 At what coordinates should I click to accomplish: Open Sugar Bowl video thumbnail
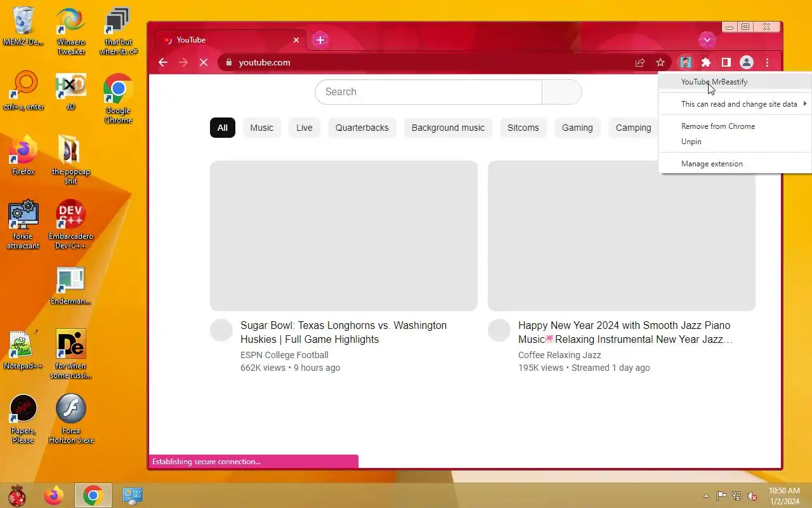(x=344, y=236)
